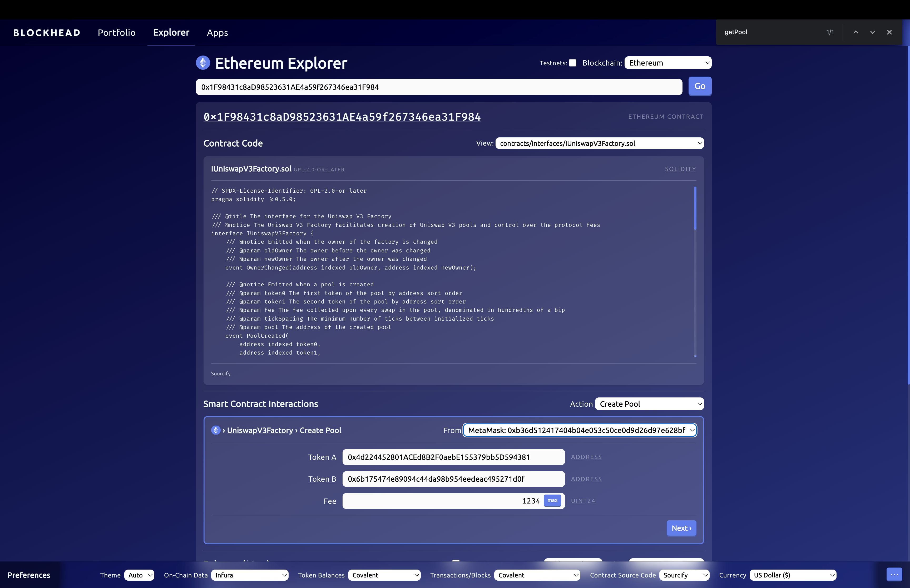This screenshot has width=910, height=588.
Task: Open the View file dropdown for IUniswapV3Factory.sol
Action: click(x=600, y=143)
